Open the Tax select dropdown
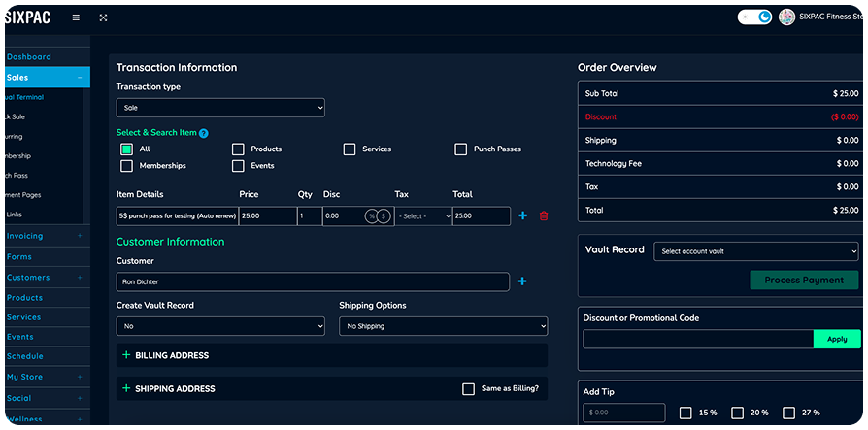868x430 pixels. click(x=423, y=216)
